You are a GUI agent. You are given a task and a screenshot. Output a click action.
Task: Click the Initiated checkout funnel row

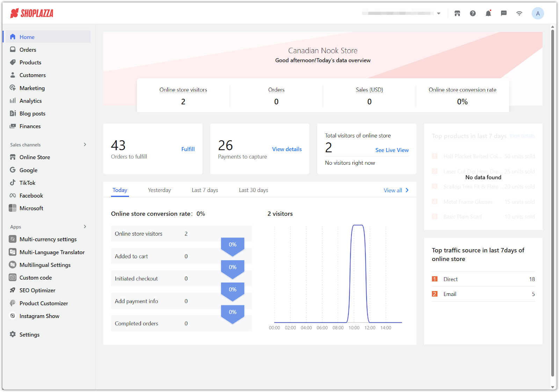coord(181,279)
